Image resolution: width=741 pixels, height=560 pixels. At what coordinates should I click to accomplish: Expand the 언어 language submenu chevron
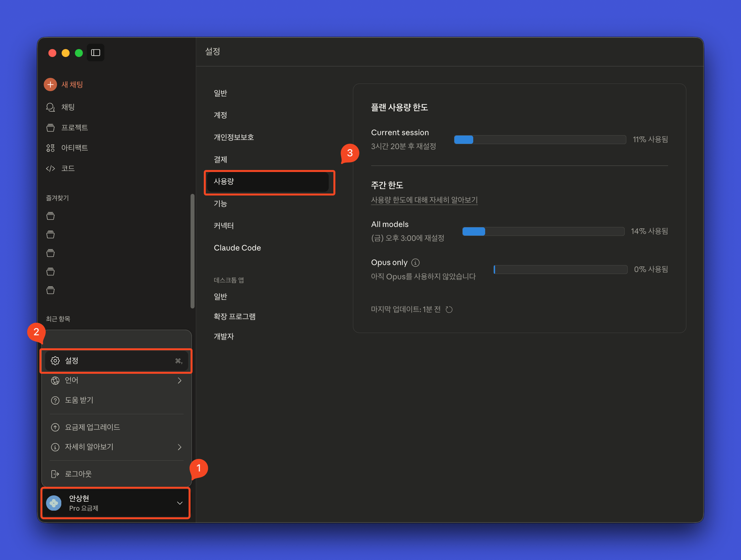tap(180, 380)
